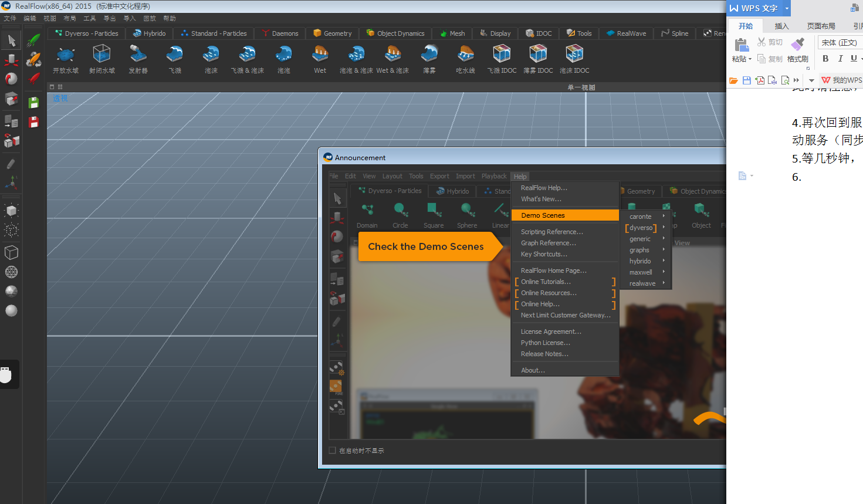Click the 飞溅 & 泡沫 shelf icon
Screen dimensions: 863x504
pyautogui.click(x=248, y=59)
